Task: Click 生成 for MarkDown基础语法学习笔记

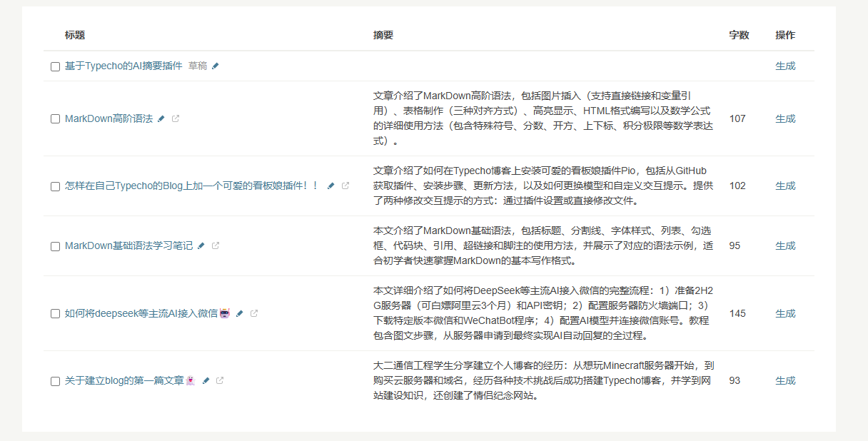Action: [x=785, y=245]
